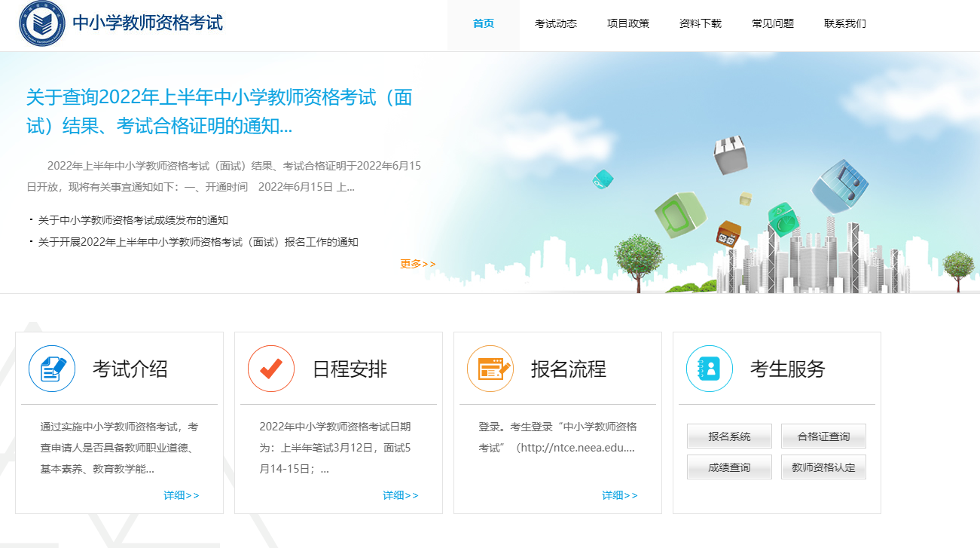Click the 2022年面试结果查询 notice headline
Viewport: 980px width, 548px height.
(221, 111)
